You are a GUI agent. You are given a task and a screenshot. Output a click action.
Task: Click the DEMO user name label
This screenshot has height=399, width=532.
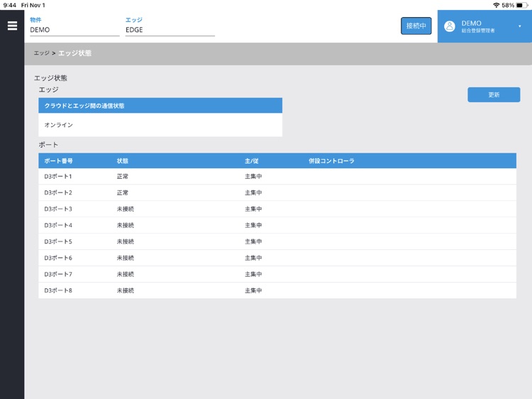click(471, 23)
